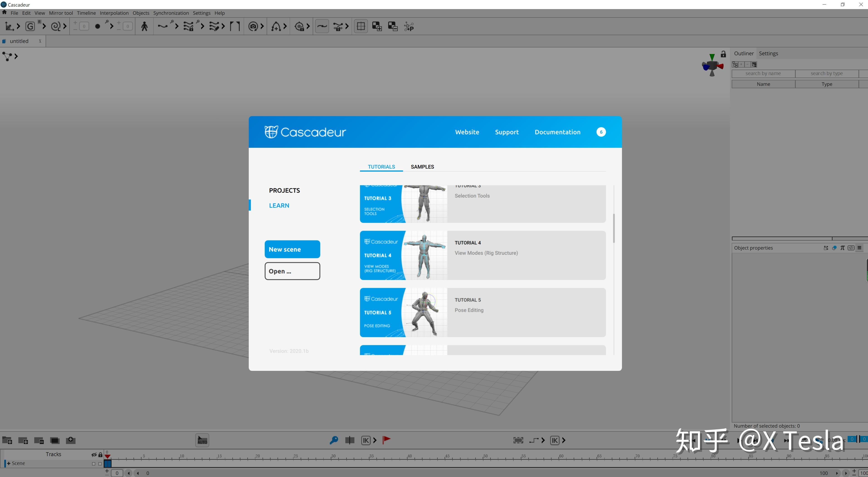This screenshot has height=477, width=868.
Task: Click the AUTO keying button
Action: [x=202, y=440]
